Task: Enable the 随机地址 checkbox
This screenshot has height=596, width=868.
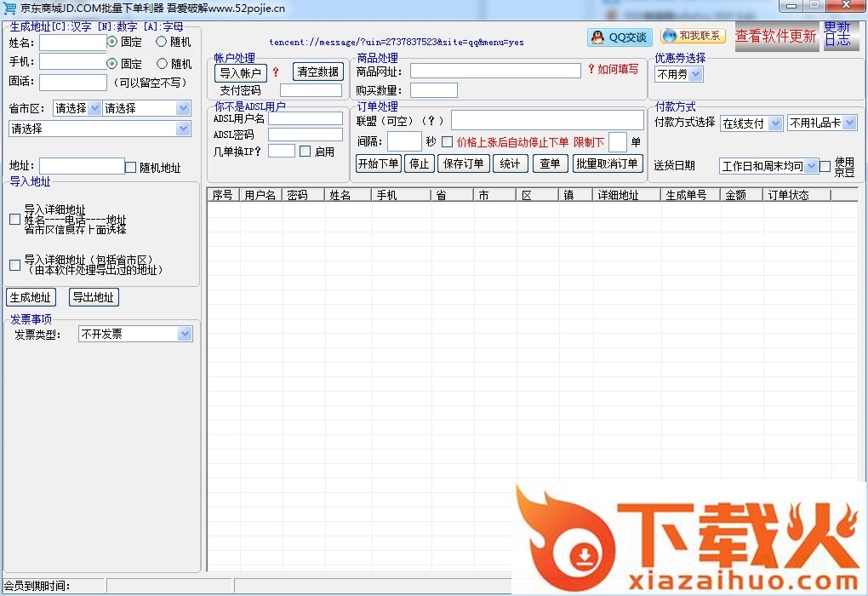Action: point(131,167)
